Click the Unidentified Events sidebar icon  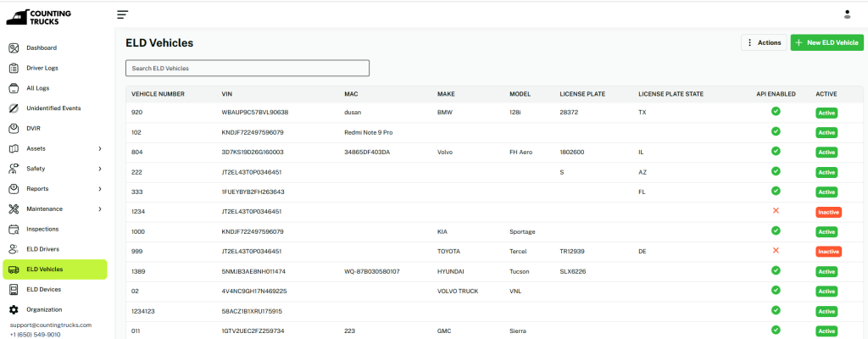tap(14, 108)
